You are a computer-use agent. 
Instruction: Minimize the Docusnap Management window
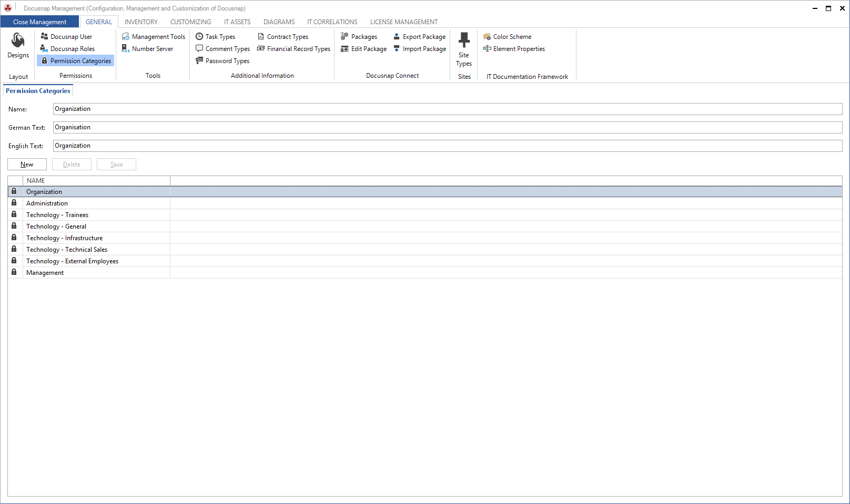pyautogui.click(x=815, y=8)
